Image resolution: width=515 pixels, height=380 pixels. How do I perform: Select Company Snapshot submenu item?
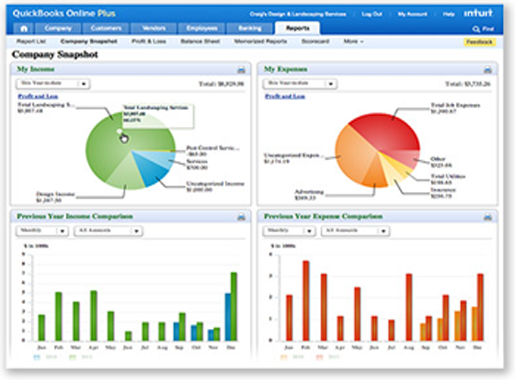tap(89, 41)
